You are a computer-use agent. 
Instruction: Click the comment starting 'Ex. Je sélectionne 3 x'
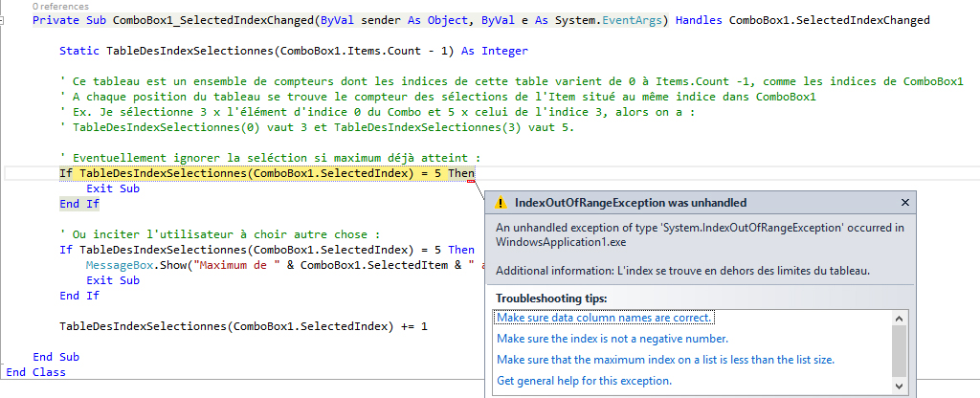377,113
